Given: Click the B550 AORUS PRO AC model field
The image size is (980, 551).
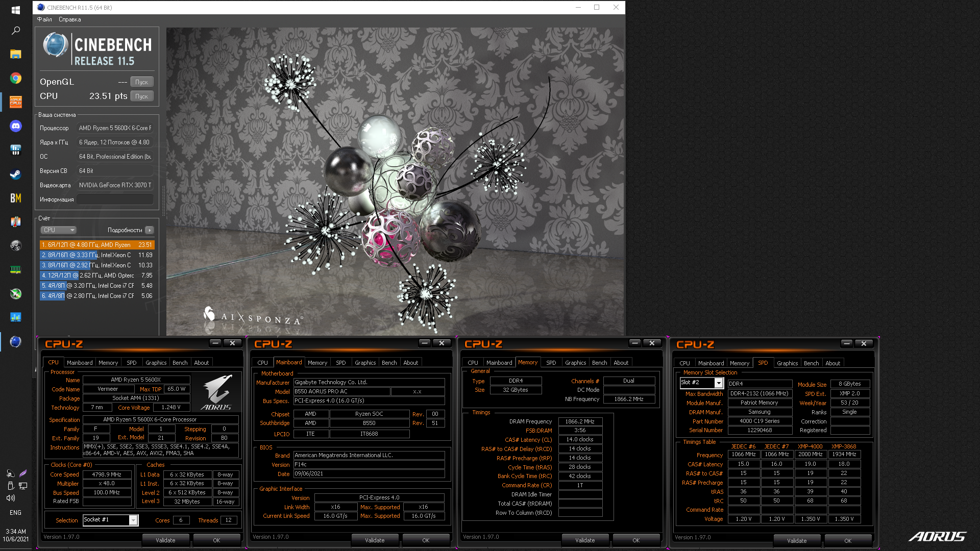Looking at the screenshot, I should tap(341, 392).
